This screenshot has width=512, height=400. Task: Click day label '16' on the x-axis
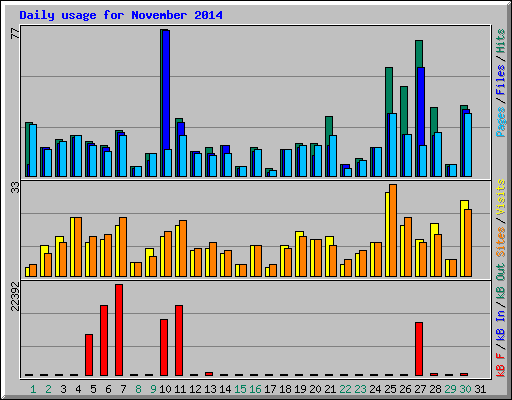click(255, 389)
